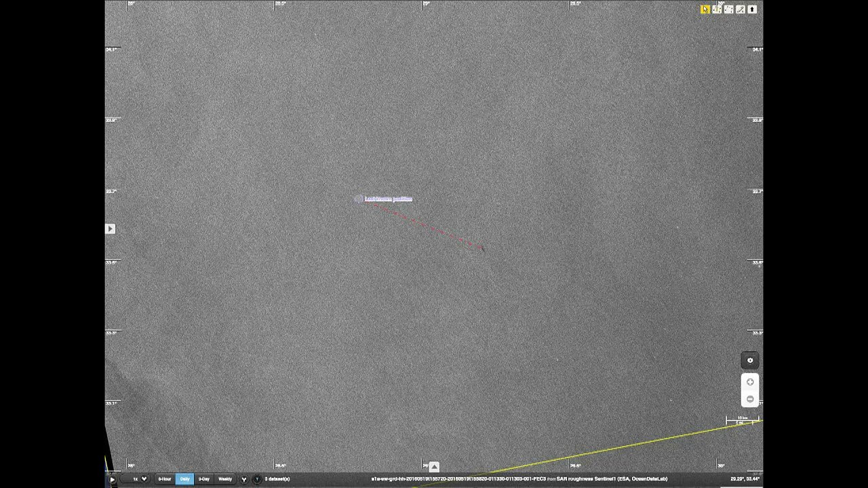
Task: Switch to 3-Day time step
Action: point(204,479)
